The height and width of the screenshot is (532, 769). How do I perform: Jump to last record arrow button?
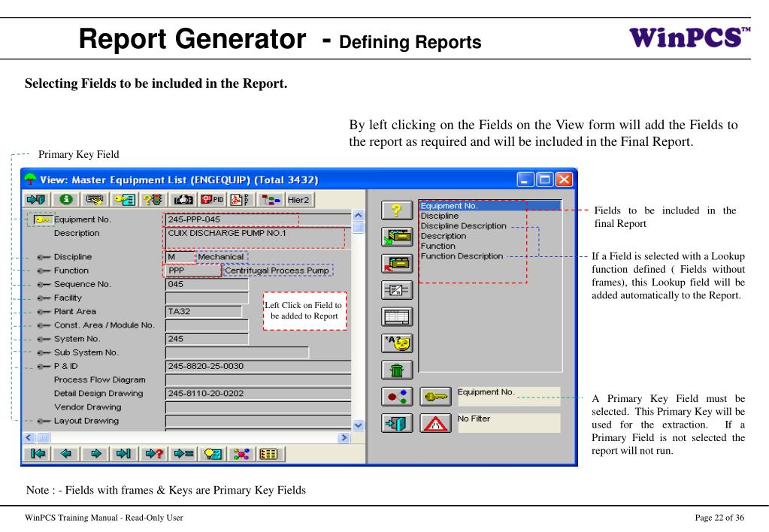click(x=124, y=454)
